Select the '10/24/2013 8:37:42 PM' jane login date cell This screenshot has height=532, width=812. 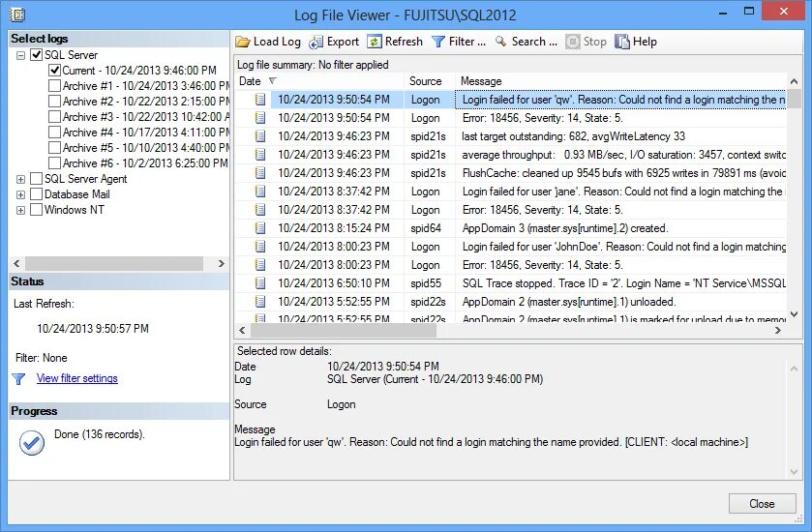(334, 192)
